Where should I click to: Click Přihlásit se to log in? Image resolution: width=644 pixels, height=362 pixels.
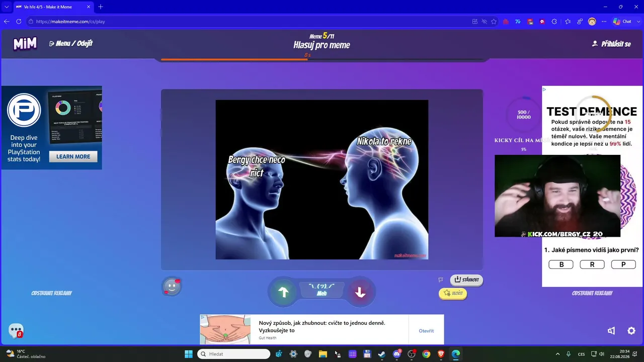(x=611, y=44)
